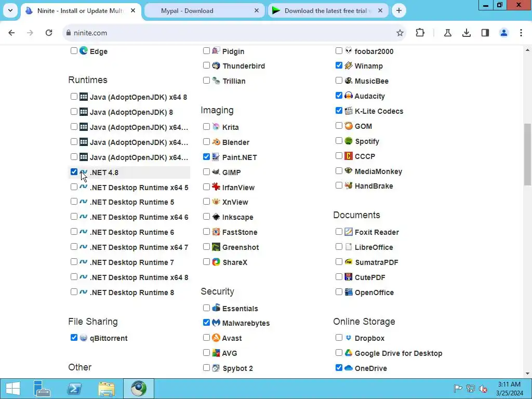The width and height of the screenshot is (532, 399).
Task: Click the OpenOffice label
Action: click(374, 292)
